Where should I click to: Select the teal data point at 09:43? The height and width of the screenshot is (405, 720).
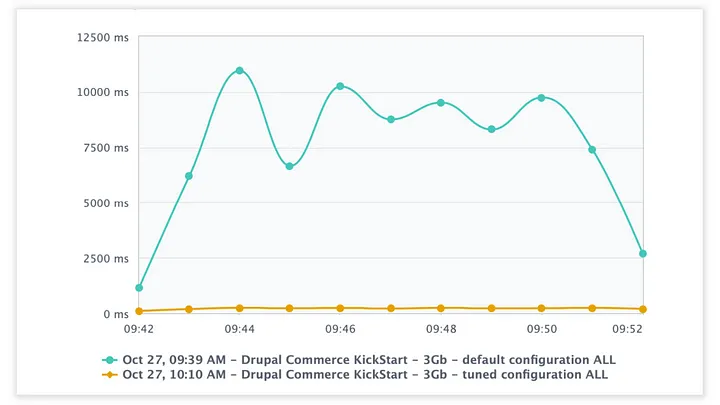pyautogui.click(x=189, y=176)
